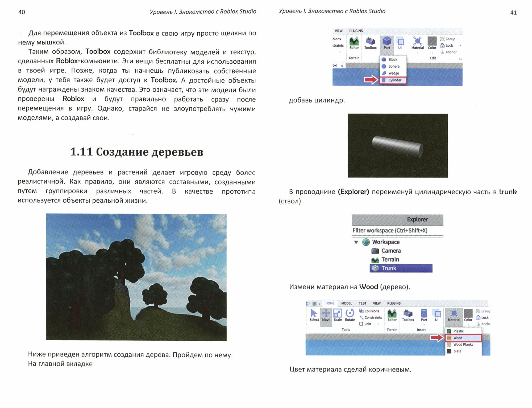Image resolution: width=532 pixels, height=408 pixels.
Task: Open the dropdown arrow beside Join
Action: click(378, 324)
